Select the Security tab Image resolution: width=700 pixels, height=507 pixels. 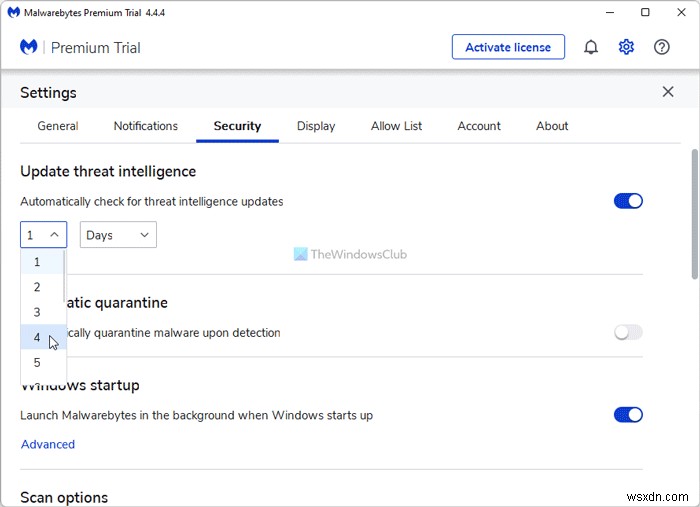(237, 126)
